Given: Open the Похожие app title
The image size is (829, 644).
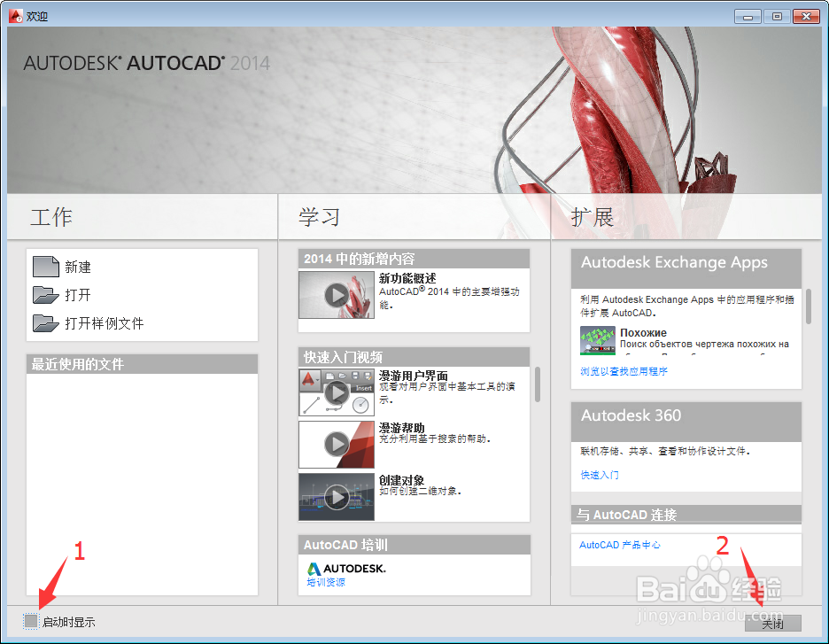Looking at the screenshot, I should coord(643,332).
